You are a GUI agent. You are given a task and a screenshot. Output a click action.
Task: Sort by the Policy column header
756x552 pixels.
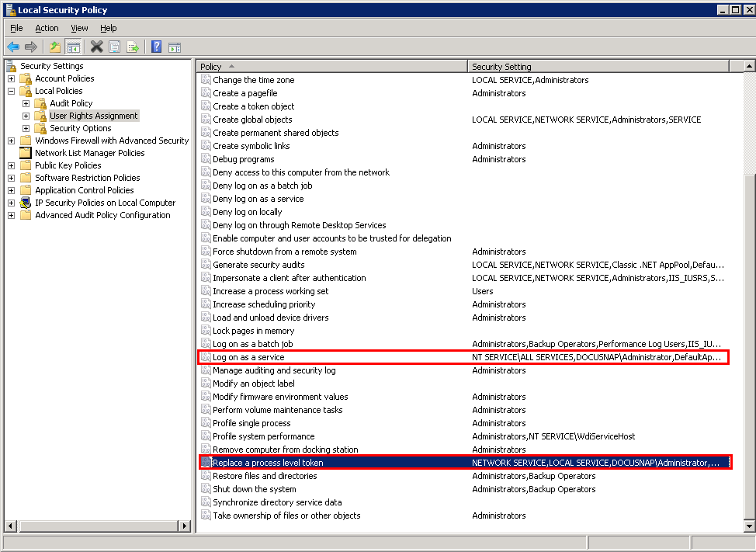click(x=332, y=66)
